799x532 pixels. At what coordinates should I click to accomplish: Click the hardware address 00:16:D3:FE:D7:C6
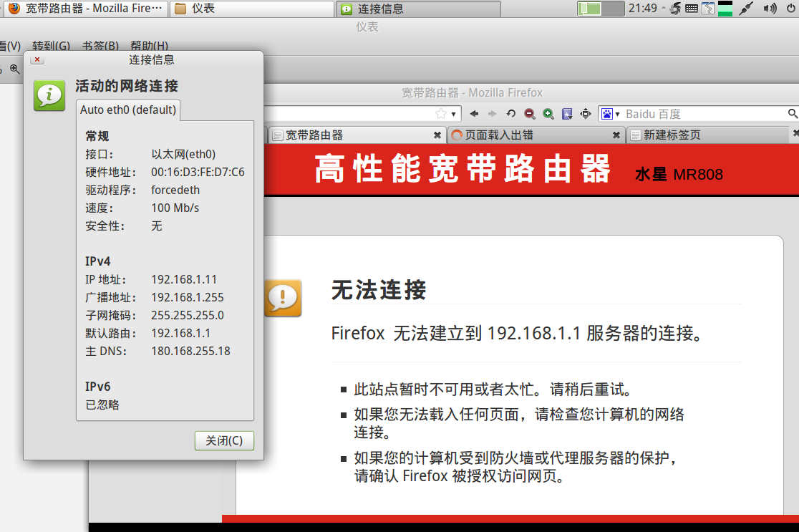tap(198, 173)
